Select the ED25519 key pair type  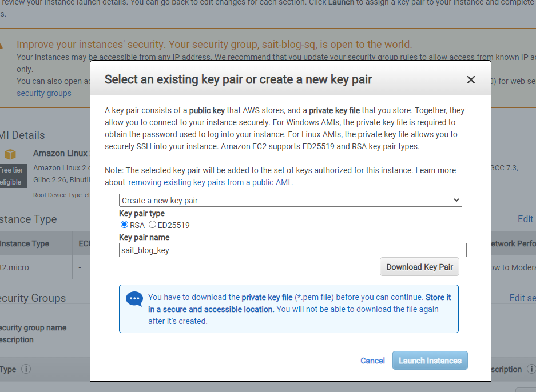153,225
